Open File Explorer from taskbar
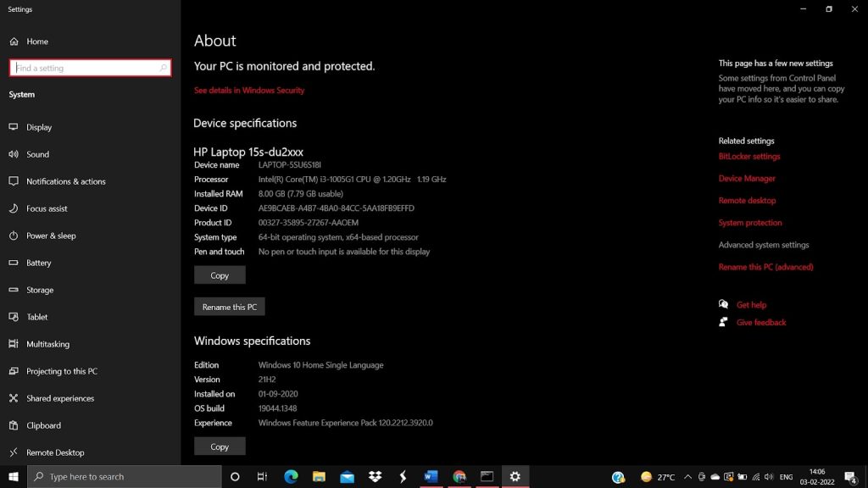Viewport: 868px width, 488px height. click(319, 476)
